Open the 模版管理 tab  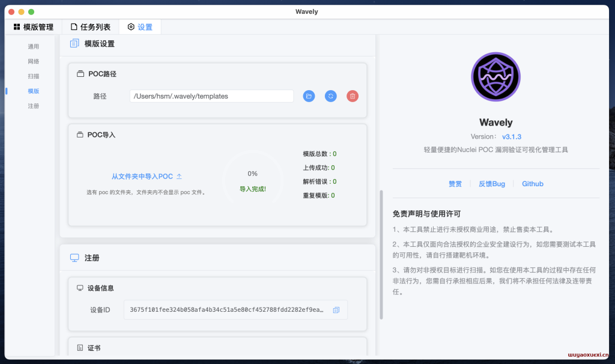click(34, 27)
